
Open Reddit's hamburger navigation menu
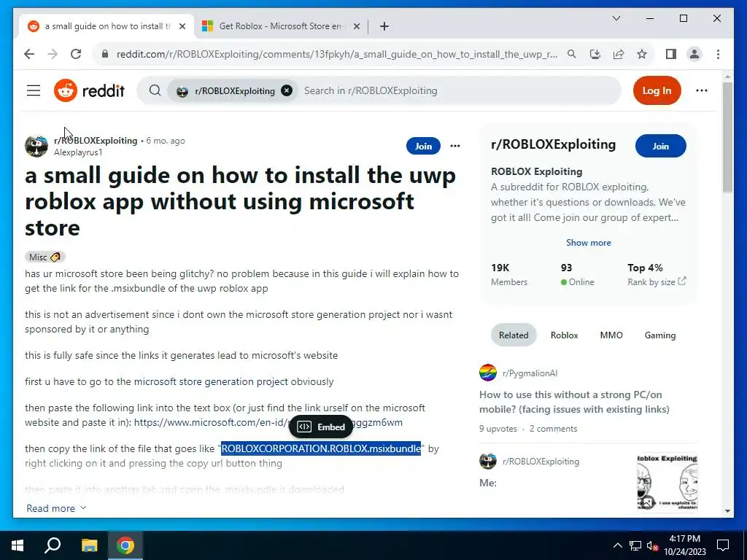pos(34,90)
